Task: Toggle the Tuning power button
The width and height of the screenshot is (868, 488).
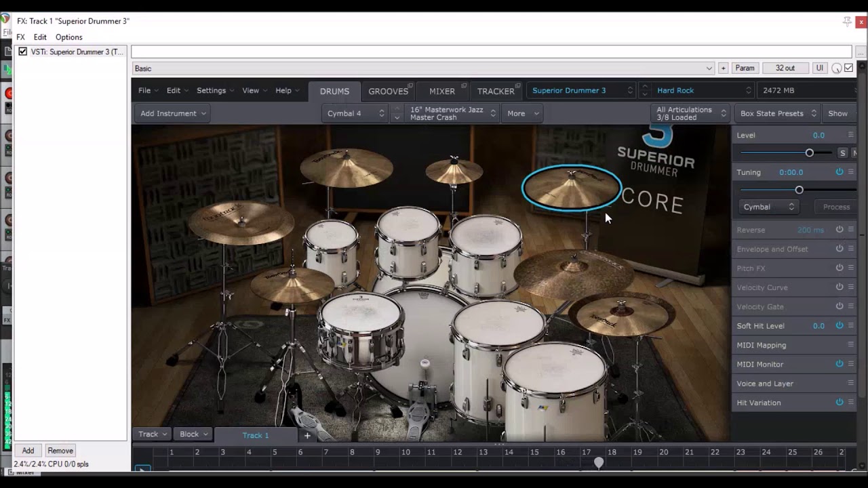Action: coord(840,172)
